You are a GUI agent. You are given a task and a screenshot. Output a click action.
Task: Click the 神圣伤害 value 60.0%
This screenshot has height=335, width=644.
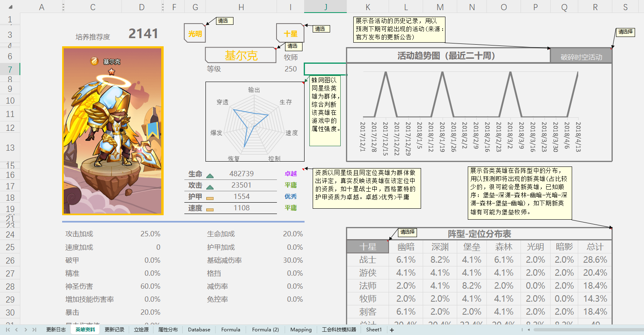coord(150,286)
